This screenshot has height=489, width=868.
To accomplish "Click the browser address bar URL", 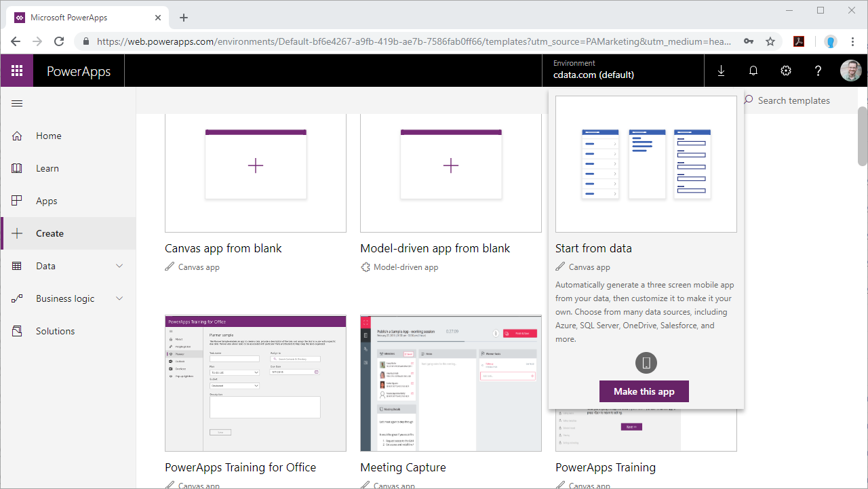I will [x=414, y=41].
